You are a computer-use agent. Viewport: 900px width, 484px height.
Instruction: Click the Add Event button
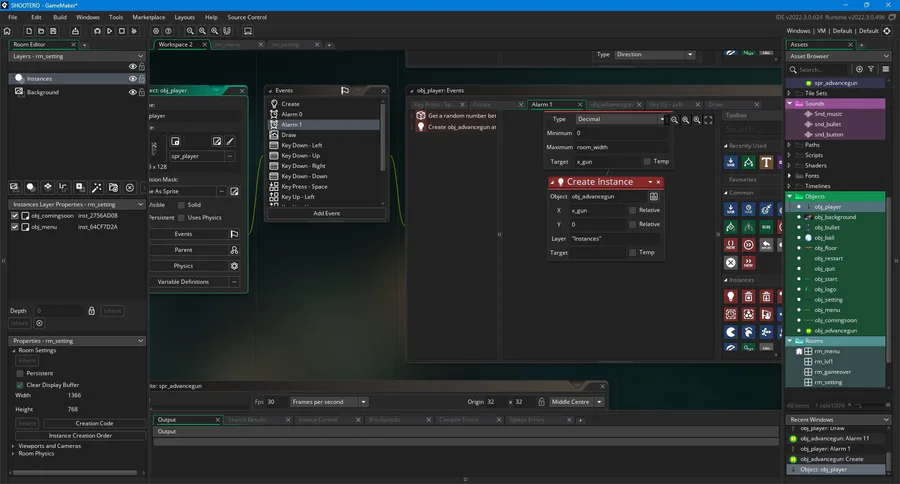327,213
